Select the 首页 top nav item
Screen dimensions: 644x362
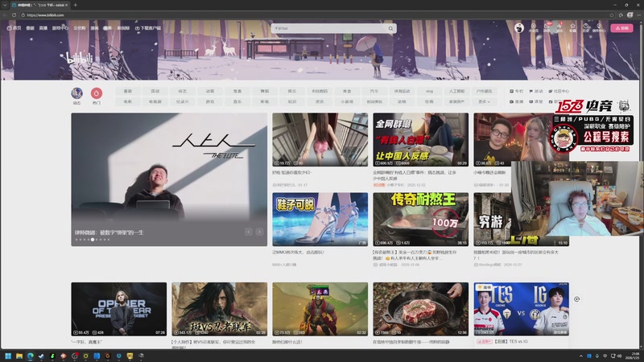click(x=14, y=28)
